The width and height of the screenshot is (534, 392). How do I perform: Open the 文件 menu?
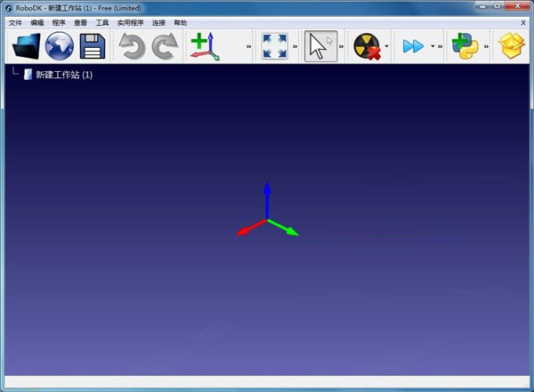15,22
